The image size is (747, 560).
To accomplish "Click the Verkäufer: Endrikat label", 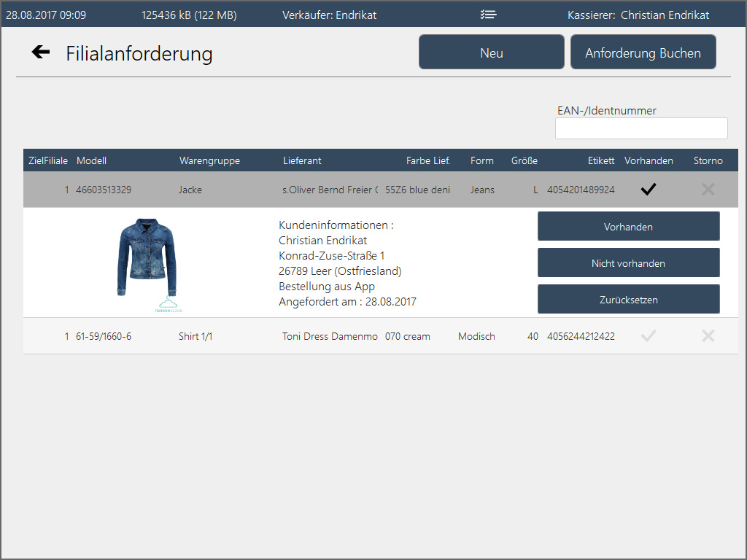I will coord(329,15).
